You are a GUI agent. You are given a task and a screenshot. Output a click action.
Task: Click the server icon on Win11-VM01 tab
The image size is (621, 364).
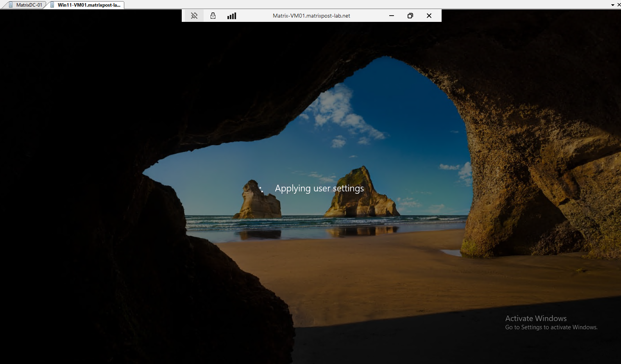pos(52,5)
